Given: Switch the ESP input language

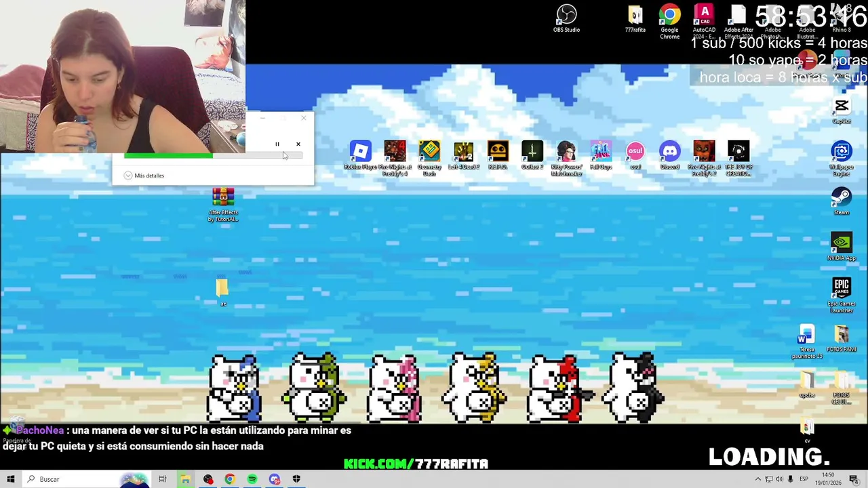Looking at the screenshot, I should click(804, 479).
